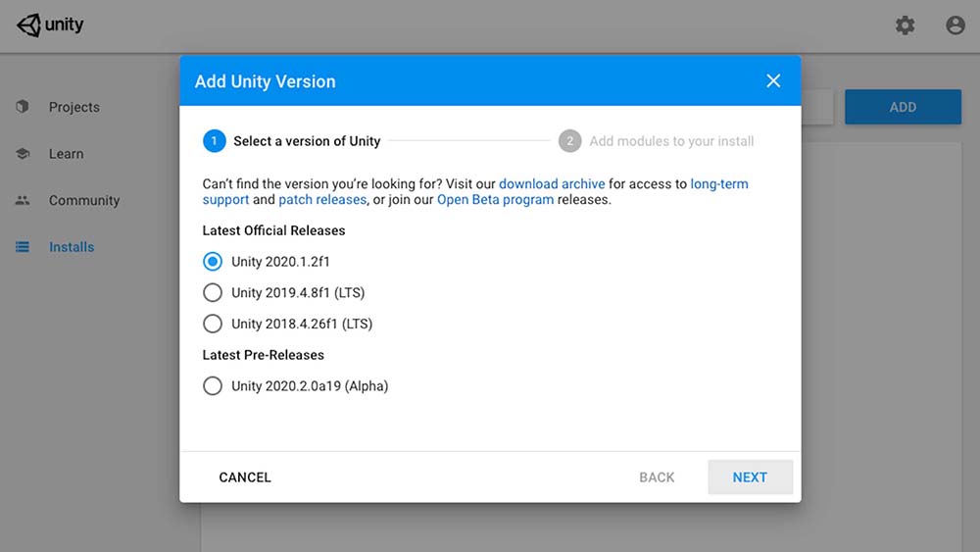Click the Learn graduation cap icon
The image size is (980, 552).
click(23, 154)
